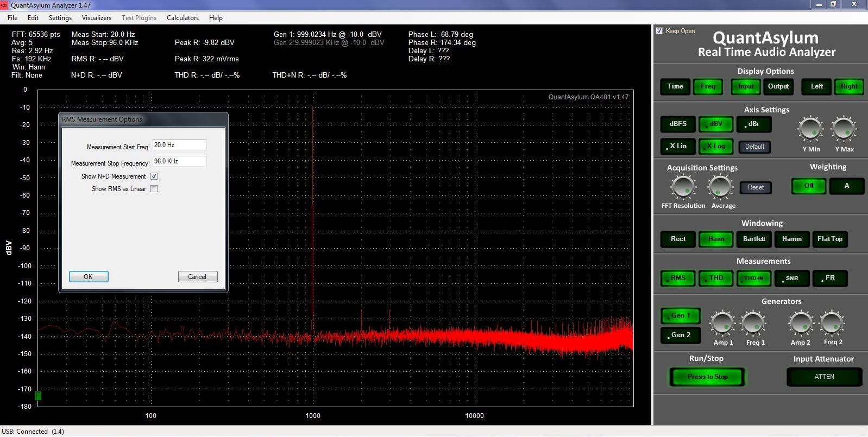This screenshot has width=868, height=437.
Task: Edit the Measurement Stop Frequency field
Action: (179, 161)
